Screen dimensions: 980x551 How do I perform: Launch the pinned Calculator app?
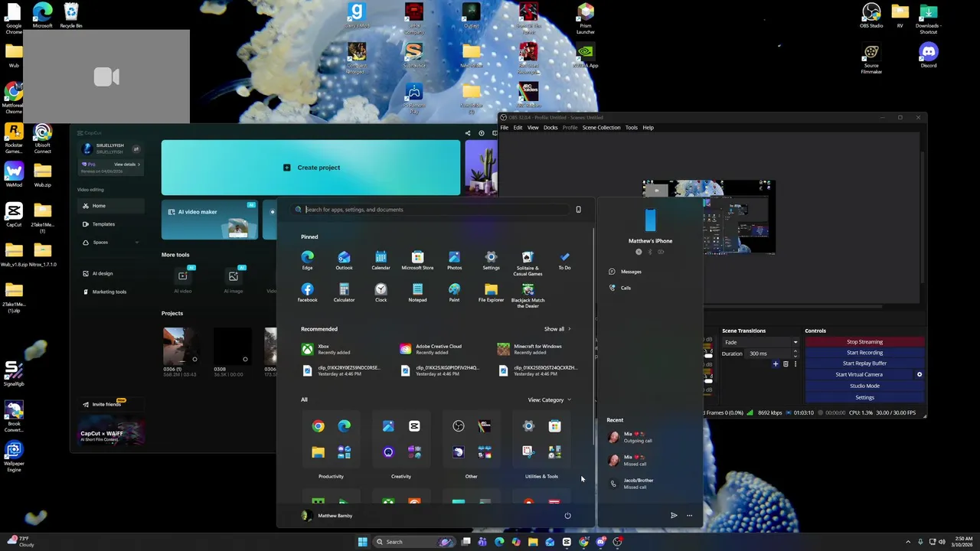tap(344, 292)
